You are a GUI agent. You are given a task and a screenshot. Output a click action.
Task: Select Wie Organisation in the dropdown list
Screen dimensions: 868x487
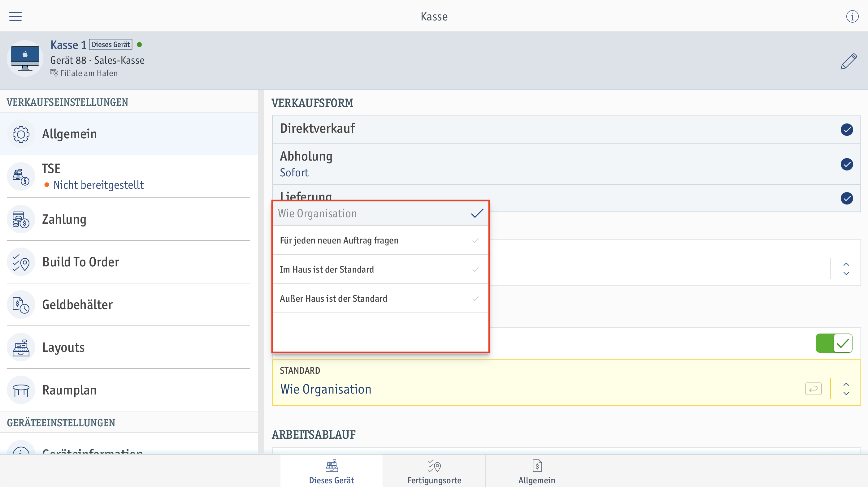(x=380, y=213)
